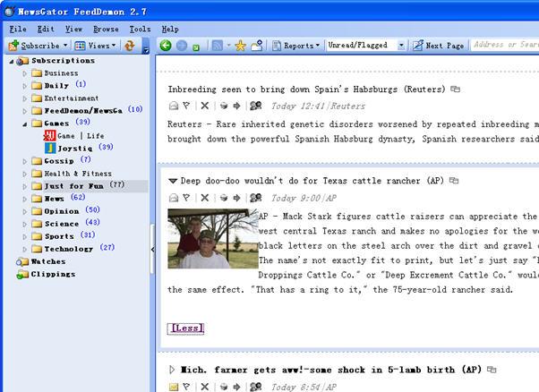Toggle flag on Texas cattle rancher article
Screen dimensions: 539x392
186,198
